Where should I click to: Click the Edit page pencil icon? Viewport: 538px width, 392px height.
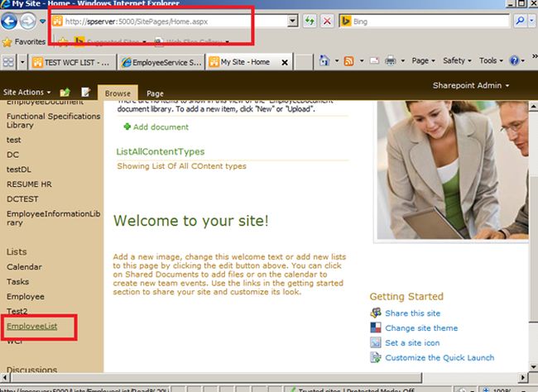point(85,92)
